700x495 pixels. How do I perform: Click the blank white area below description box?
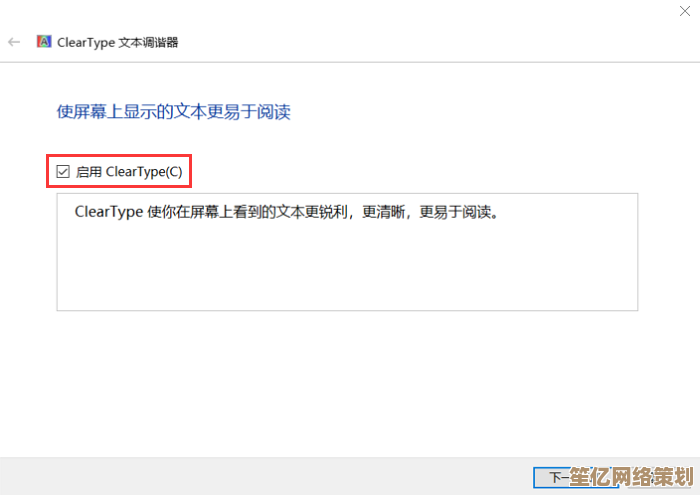pyautogui.click(x=347, y=384)
